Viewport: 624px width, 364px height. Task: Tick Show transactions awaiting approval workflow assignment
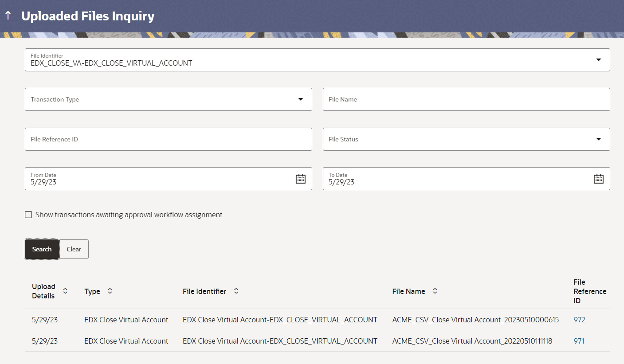(x=28, y=215)
